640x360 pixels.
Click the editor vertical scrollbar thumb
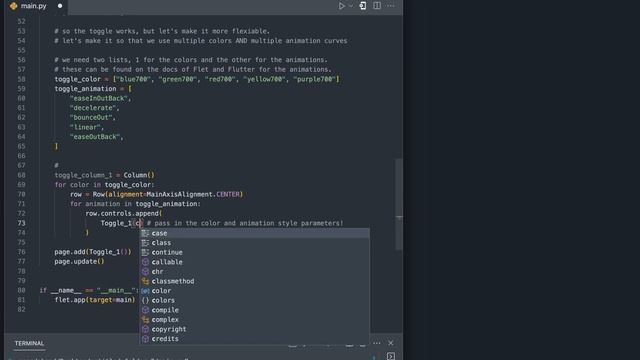coord(399,204)
